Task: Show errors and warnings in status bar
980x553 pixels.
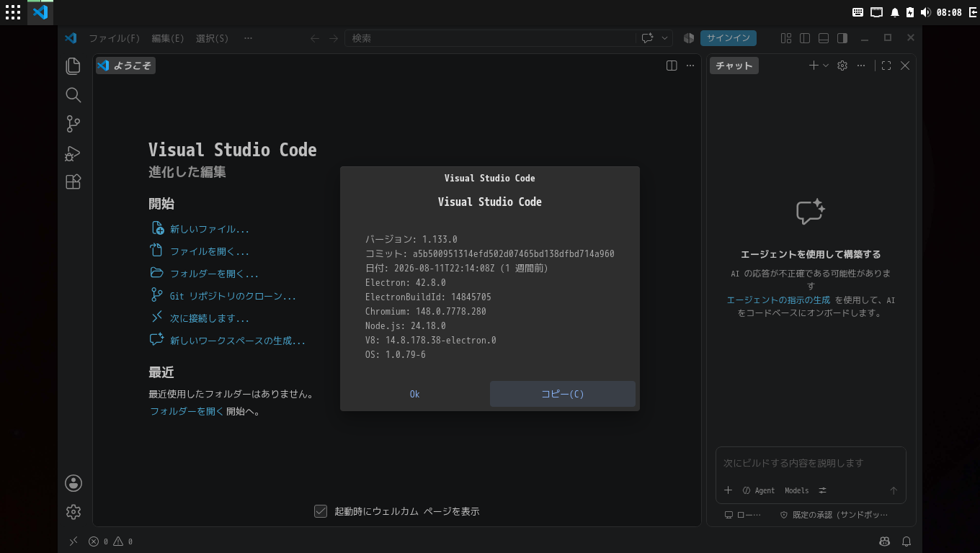Action: tap(110, 541)
